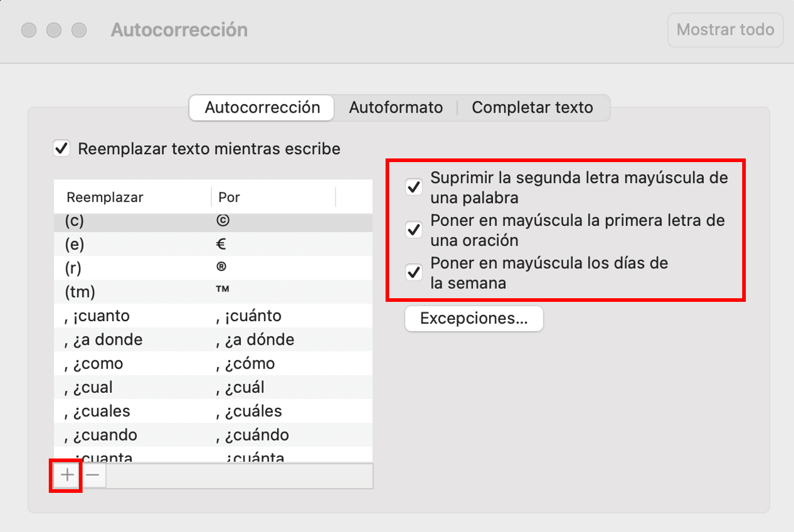Open the Excepciones... dialog
Viewport: 794px width, 532px height.
tap(474, 319)
